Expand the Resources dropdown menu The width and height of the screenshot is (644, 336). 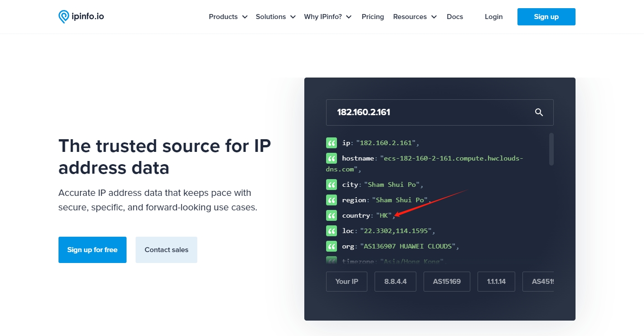click(x=415, y=17)
